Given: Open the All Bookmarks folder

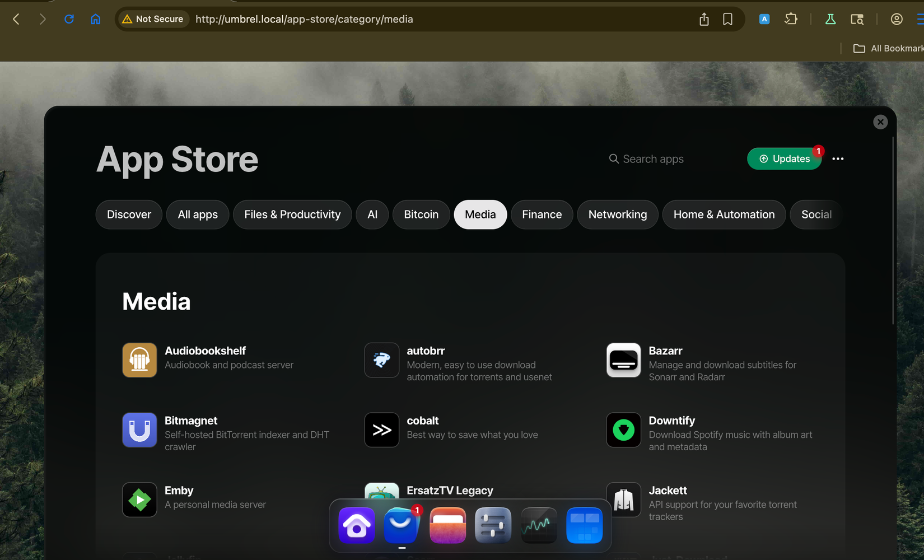Looking at the screenshot, I should 888,48.
